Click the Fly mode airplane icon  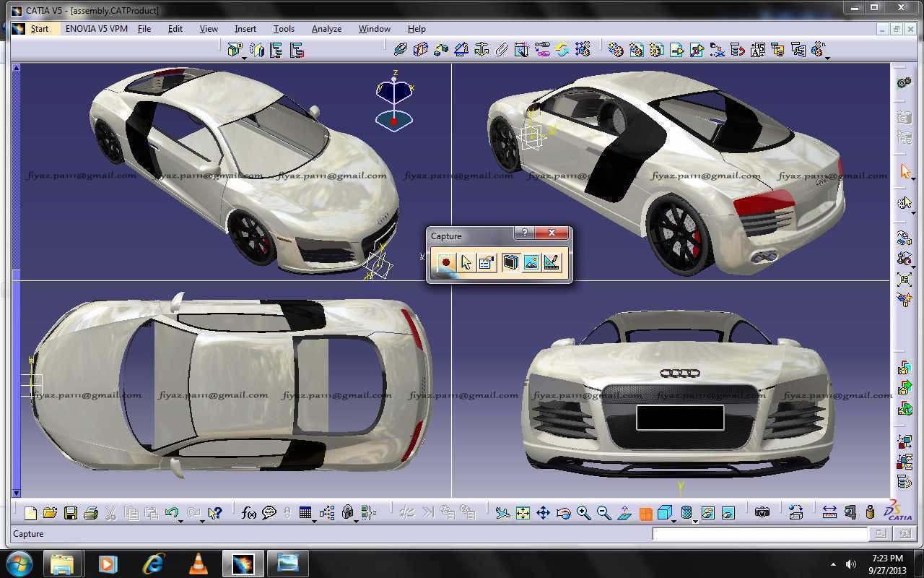[x=502, y=513]
